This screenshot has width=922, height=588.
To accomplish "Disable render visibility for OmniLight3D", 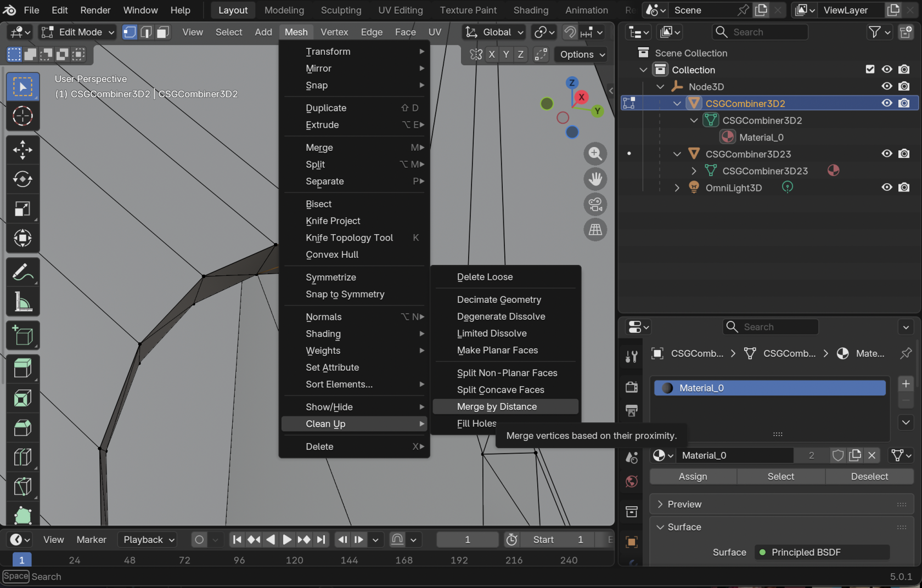I will coord(904,187).
